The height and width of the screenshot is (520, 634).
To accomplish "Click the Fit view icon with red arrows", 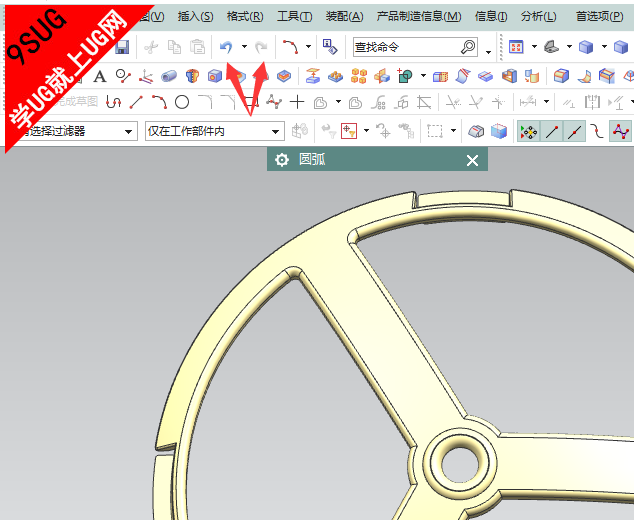I will coord(516,47).
